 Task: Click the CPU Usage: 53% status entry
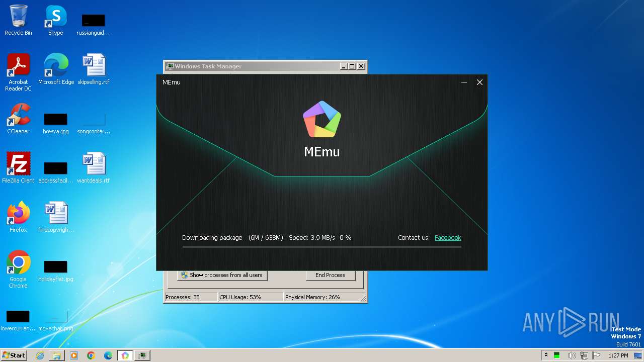point(251,297)
